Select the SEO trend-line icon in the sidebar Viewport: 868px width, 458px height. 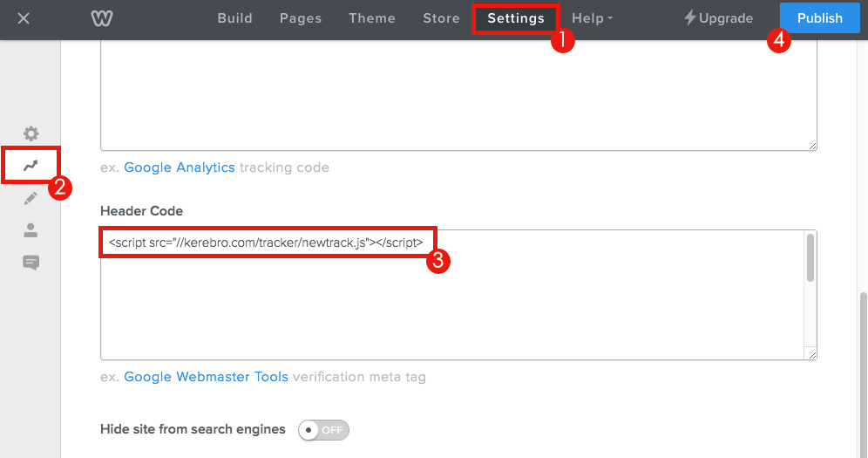click(31, 166)
